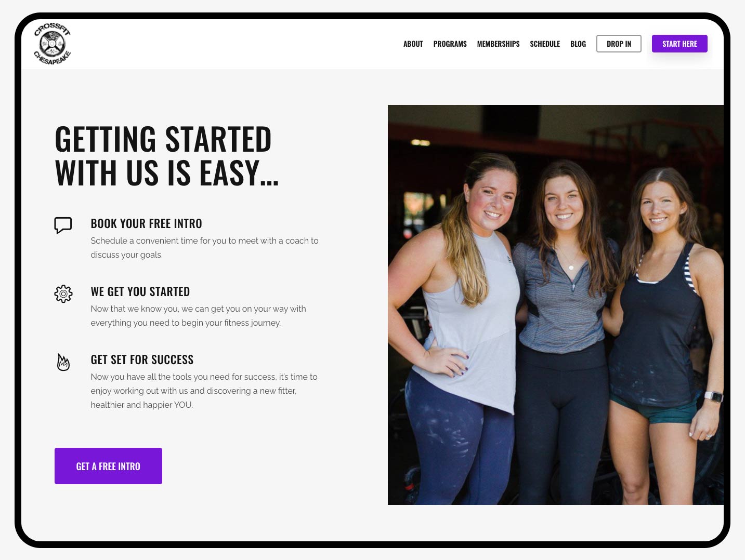Click the speech bubble icon
This screenshot has height=560, width=745.
(63, 225)
